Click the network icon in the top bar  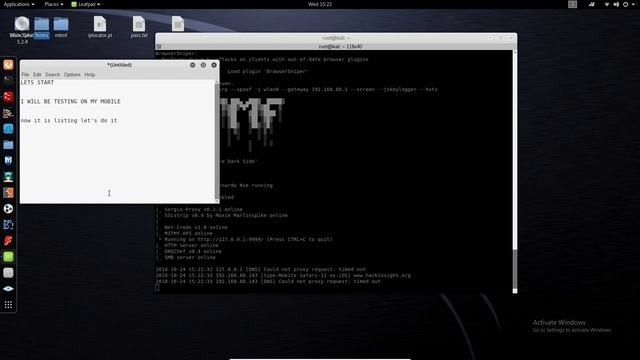click(x=607, y=4)
